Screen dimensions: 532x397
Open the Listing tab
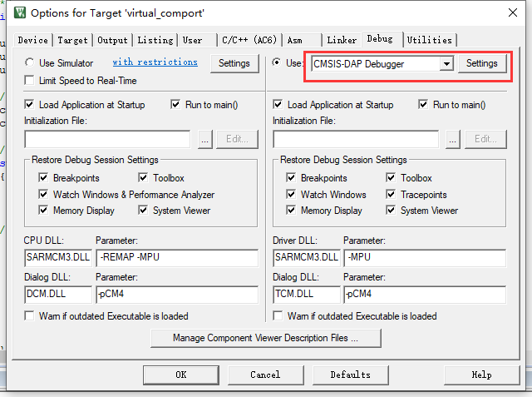(155, 40)
